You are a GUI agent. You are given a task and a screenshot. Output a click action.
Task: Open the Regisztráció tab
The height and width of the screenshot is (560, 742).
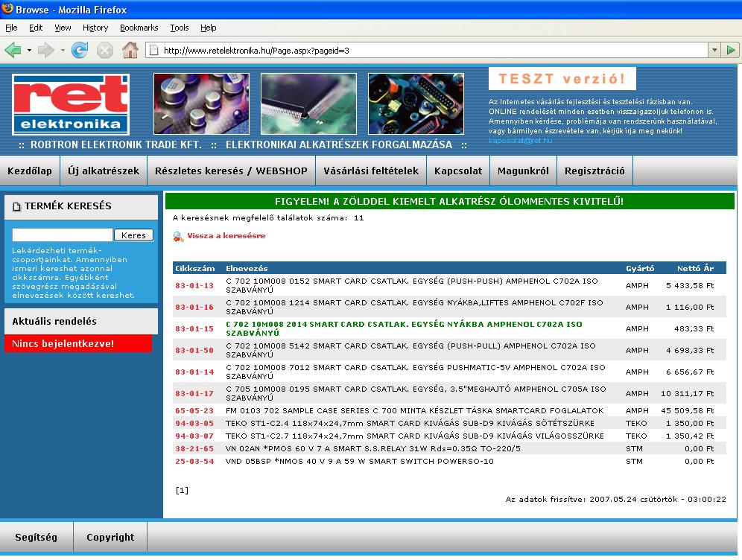[594, 171]
